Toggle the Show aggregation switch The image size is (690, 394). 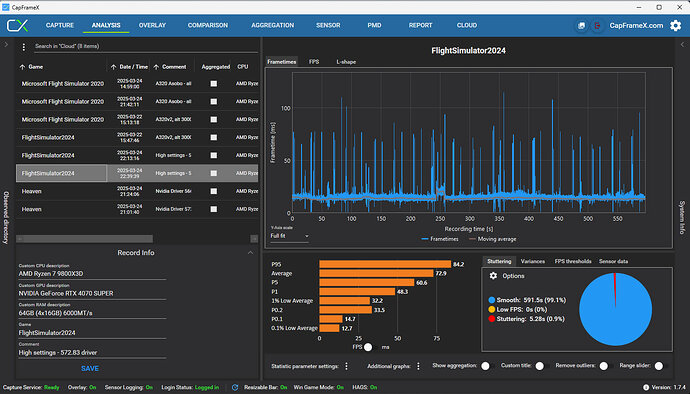point(488,366)
